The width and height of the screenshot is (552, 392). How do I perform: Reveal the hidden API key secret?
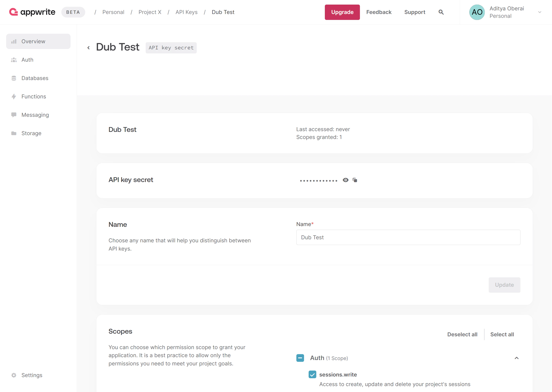(345, 180)
